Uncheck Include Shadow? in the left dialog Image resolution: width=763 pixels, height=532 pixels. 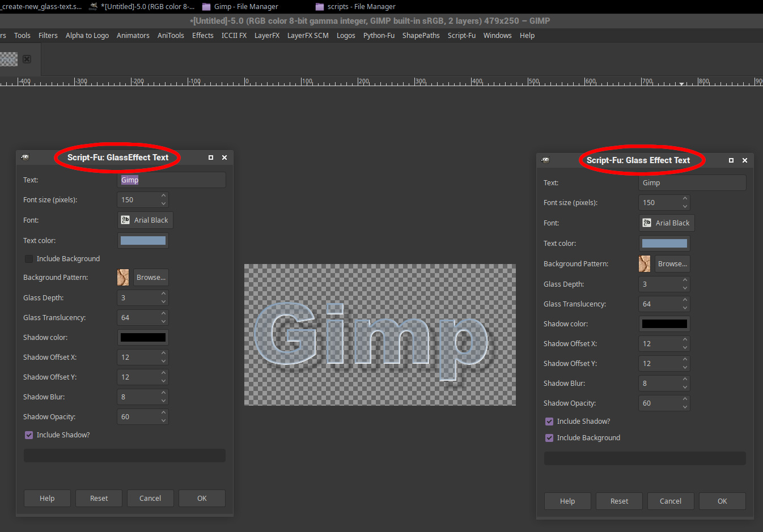[x=29, y=435]
